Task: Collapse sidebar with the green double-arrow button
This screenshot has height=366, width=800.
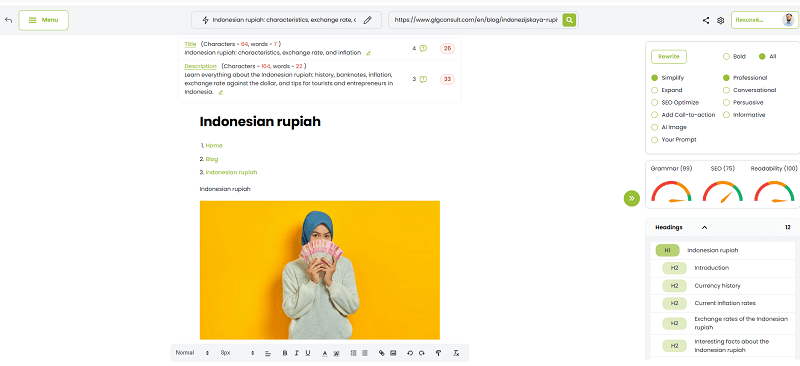Action: click(x=632, y=198)
